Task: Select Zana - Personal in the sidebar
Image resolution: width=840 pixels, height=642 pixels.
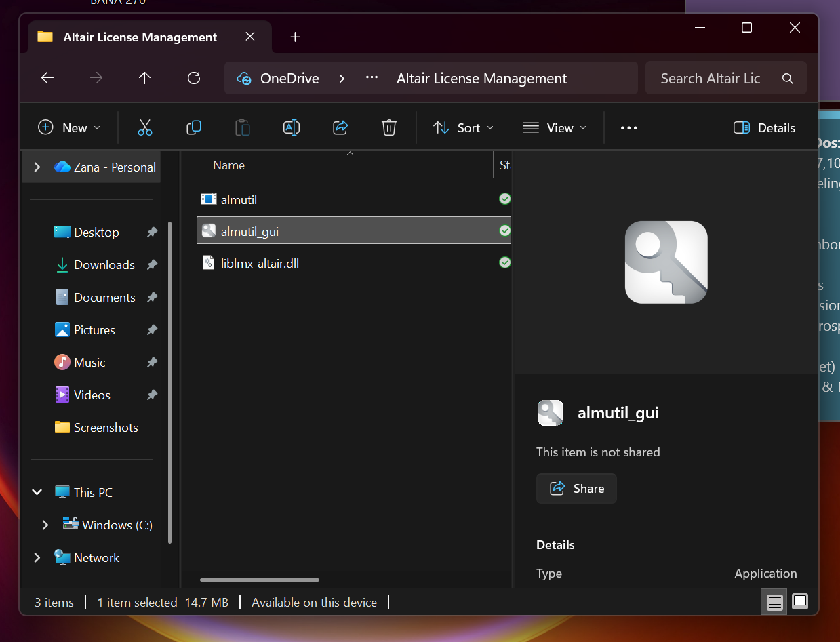Action: [x=105, y=167]
